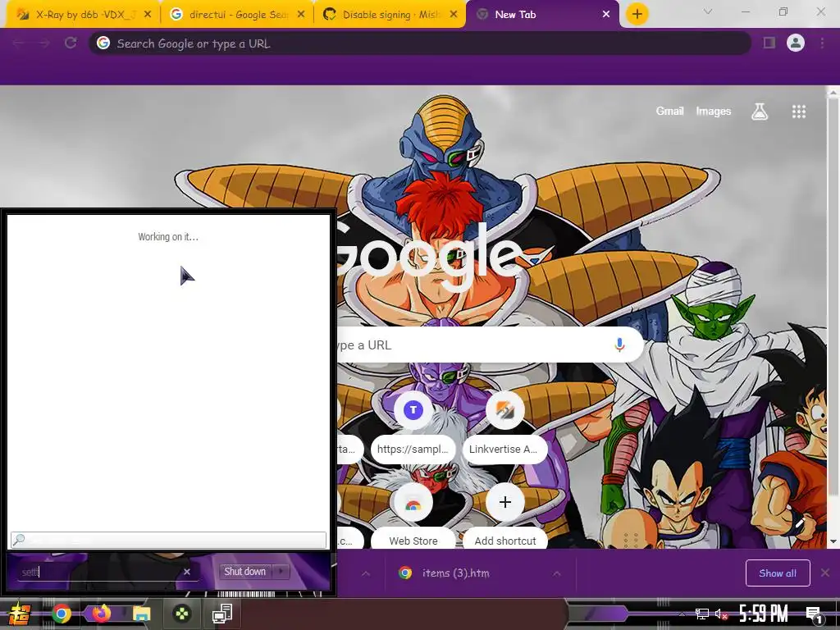Image resolution: width=840 pixels, height=630 pixels.
Task: Open the tab search chevron
Action: coord(708,11)
